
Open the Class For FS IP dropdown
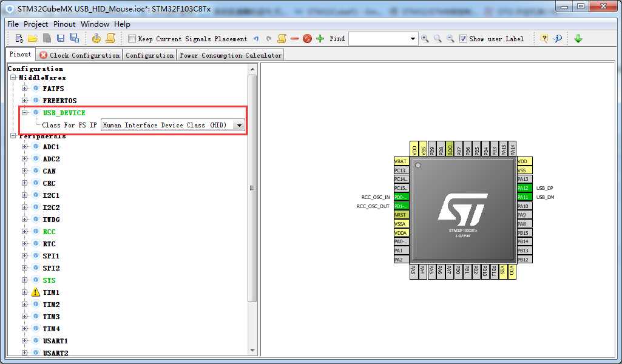pos(239,126)
